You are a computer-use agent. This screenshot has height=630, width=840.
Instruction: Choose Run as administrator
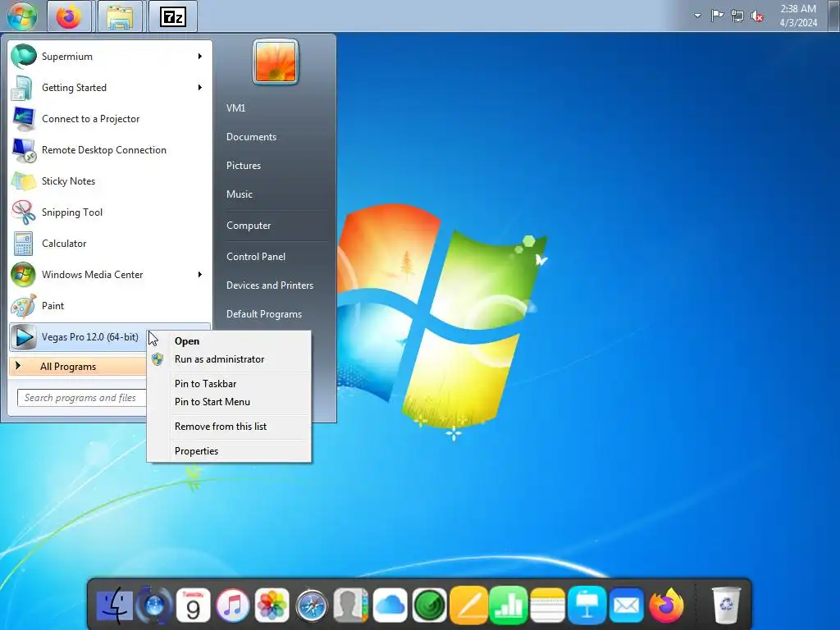229,359
